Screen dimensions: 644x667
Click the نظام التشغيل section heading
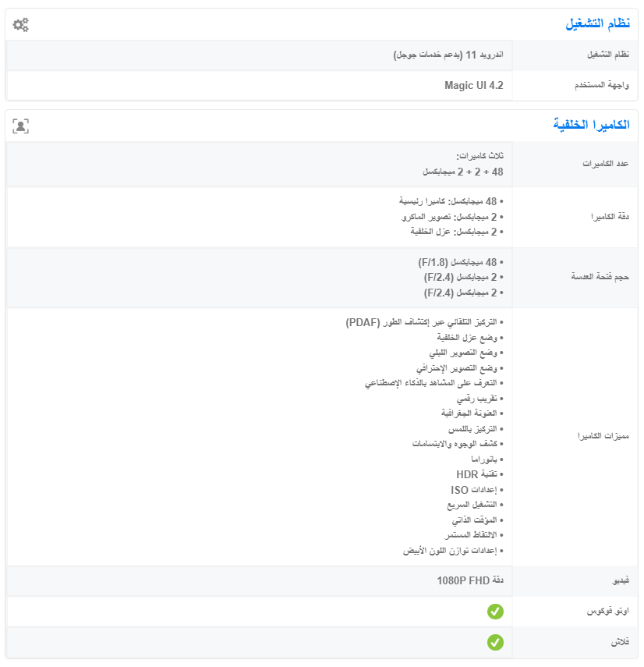pyautogui.click(x=597, y=24)
